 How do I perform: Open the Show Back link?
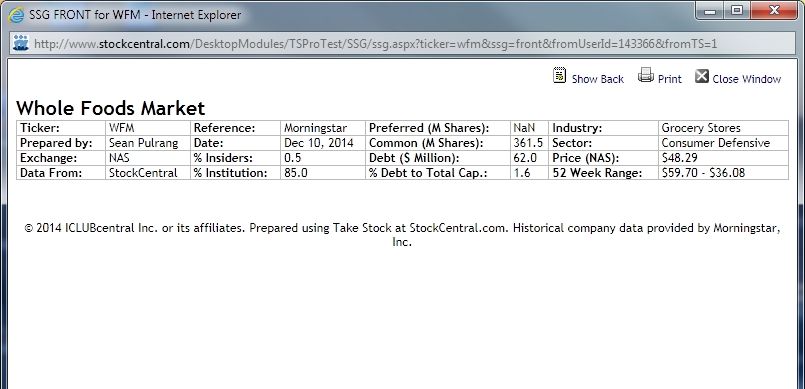(598, 79)
